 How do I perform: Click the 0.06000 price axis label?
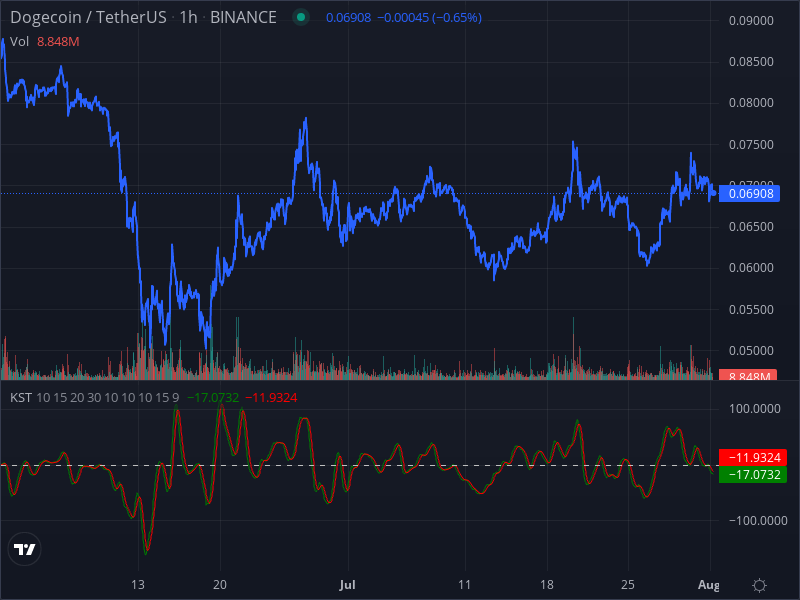751,268
